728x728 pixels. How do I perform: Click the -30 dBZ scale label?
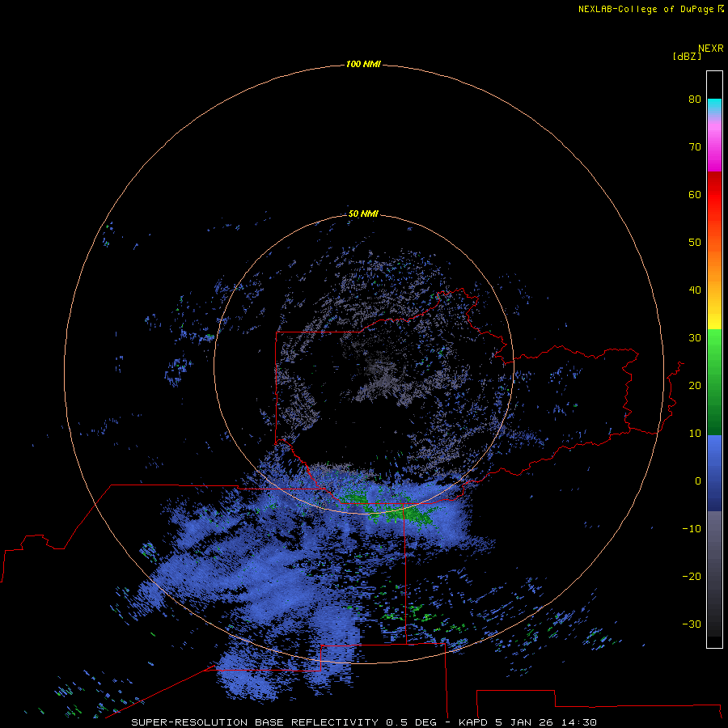click(x=692, y=624)
